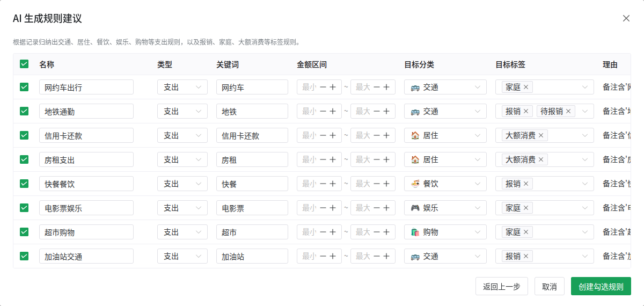Click the 金额区间 column header
The width and height of the screenshot is (644, 306).
(x=312, y=64)
